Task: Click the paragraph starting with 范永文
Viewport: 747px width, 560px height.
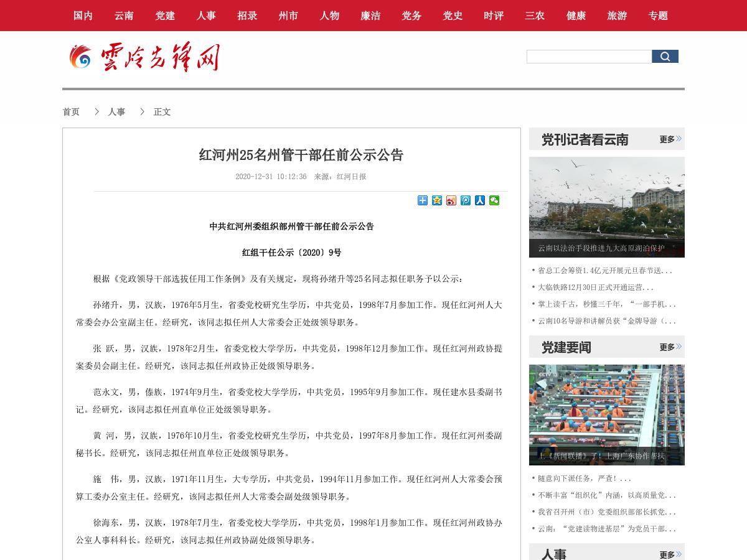Action: (289, 401)
